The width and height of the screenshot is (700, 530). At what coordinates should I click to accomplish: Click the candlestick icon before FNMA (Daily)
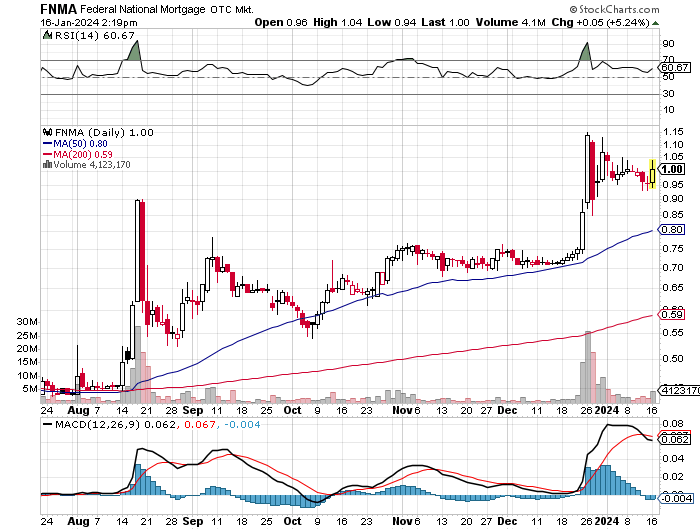click(x=47, y=132)
